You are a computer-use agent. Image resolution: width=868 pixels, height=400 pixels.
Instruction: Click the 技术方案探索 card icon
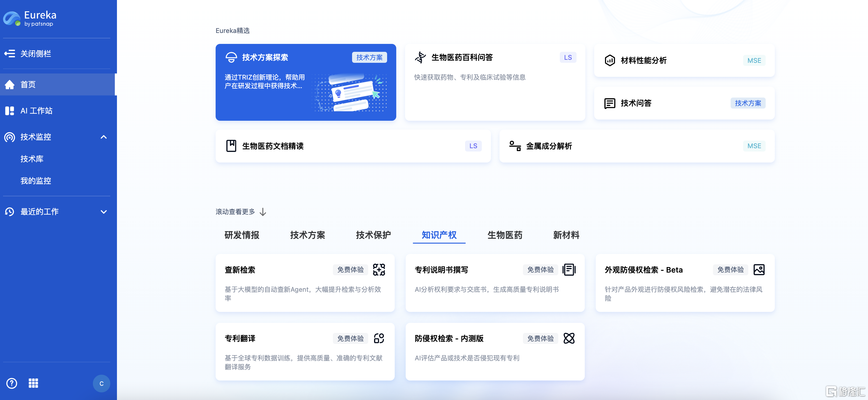[231, 57]
